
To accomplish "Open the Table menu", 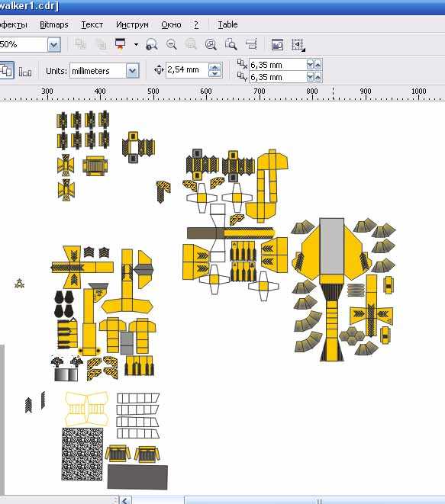I will pos(227,24).
